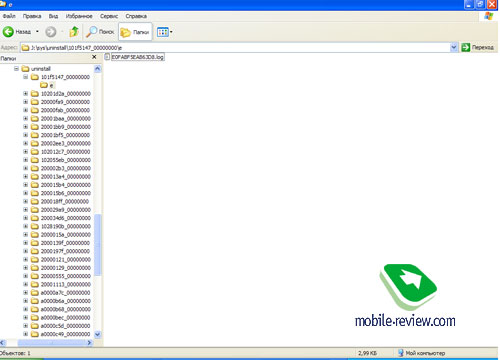Select the E0FABF5EAB63D8.log file

click(137, 57)
